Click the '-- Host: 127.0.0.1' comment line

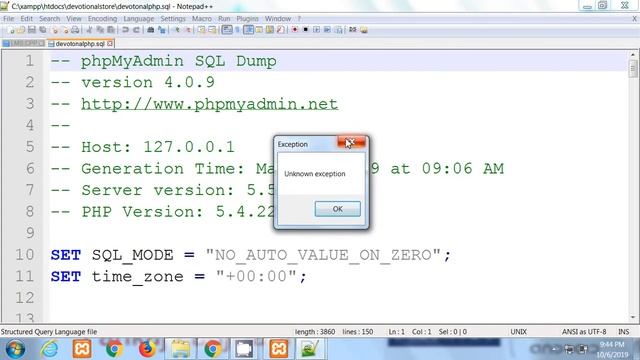pos(142,147)
